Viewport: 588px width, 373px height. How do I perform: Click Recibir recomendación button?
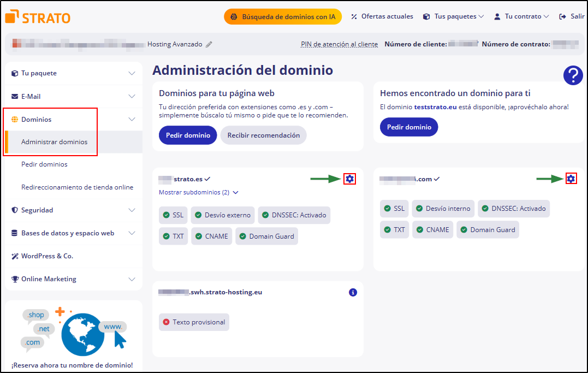(x=263, y=135)
